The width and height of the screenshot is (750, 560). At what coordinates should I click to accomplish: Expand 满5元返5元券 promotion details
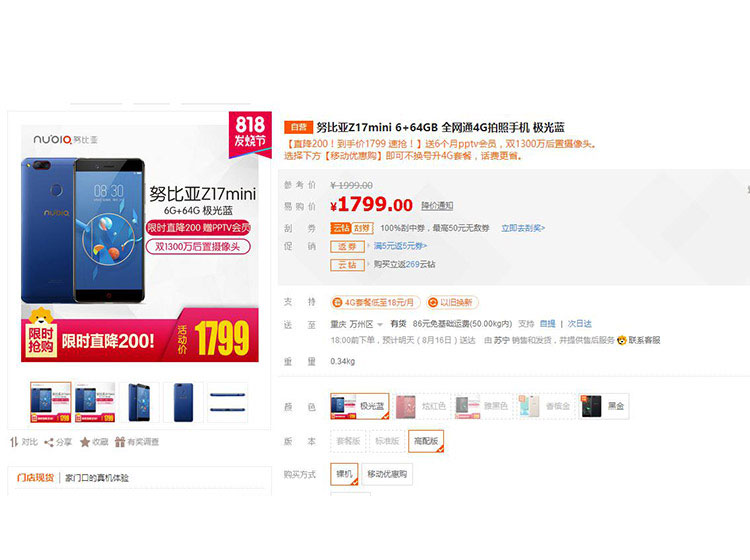click(x=400, y=246)
